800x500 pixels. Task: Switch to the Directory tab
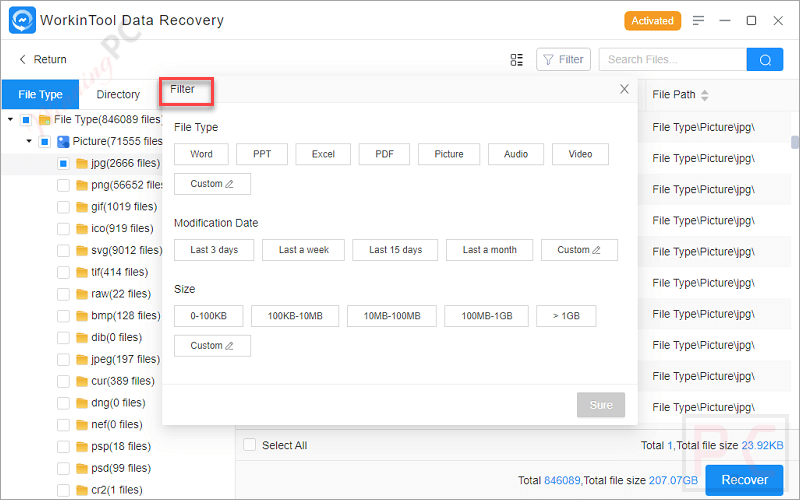(118, 94)
